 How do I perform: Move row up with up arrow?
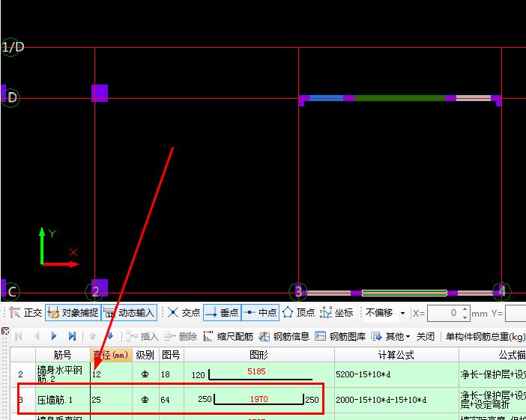(x=93, y=336)
